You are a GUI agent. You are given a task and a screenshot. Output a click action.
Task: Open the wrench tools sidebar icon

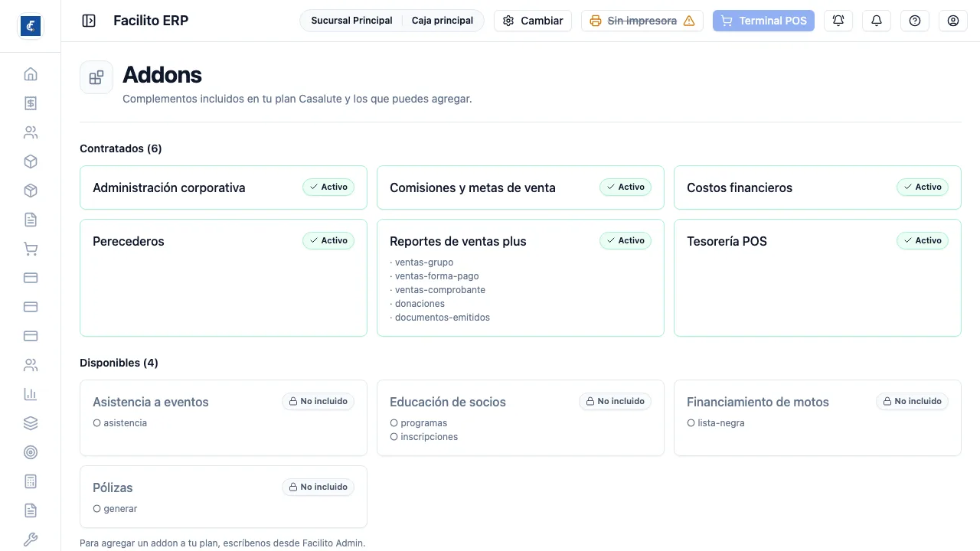point(31,540)
